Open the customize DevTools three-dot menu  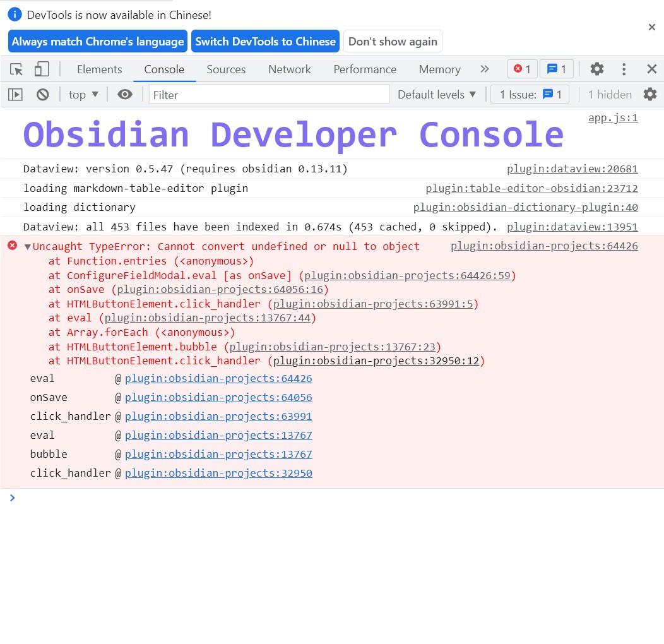click(625, 69)
